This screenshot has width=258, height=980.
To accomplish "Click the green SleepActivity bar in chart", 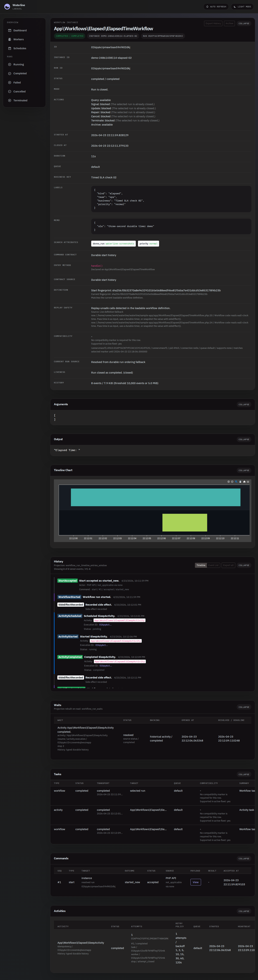I will pyautogui.click(x=185, y=523).
